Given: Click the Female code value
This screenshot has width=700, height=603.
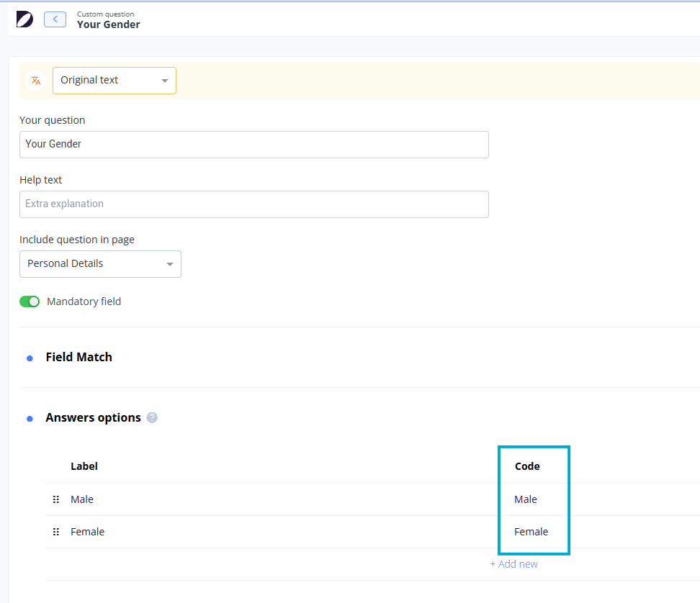Looking at the screenshot, I should [x=531, y=532].
